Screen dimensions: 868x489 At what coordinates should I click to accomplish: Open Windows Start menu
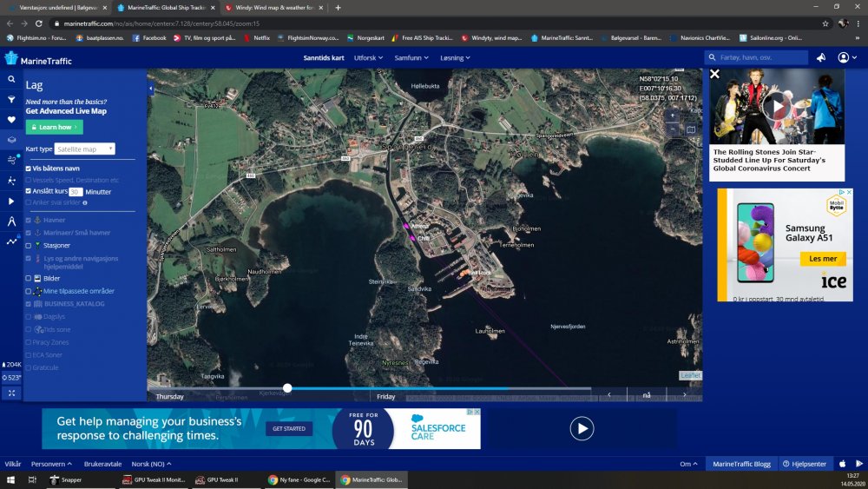pyautogui.click(x=10, y=480)
